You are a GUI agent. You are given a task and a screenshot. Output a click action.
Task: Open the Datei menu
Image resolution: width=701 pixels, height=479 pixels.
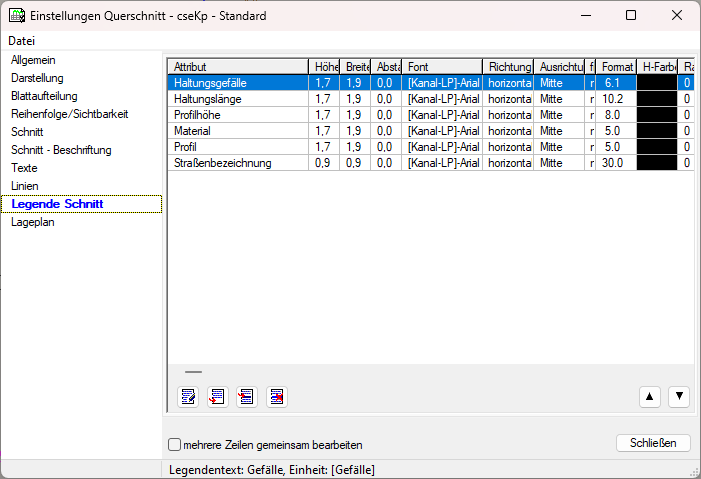click(21, 41)
